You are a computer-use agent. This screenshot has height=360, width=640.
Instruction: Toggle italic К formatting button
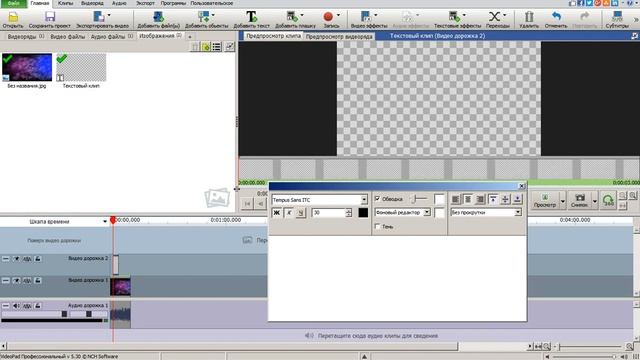tap(289, 213)
